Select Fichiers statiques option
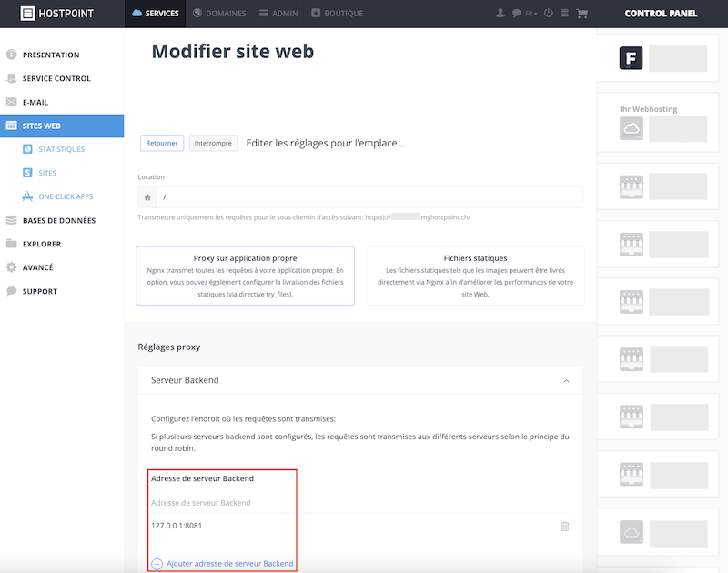 point(475,276)
